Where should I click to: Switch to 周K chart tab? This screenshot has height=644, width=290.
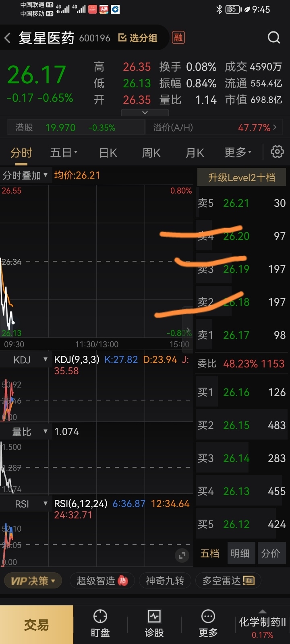tap(151, 153)
